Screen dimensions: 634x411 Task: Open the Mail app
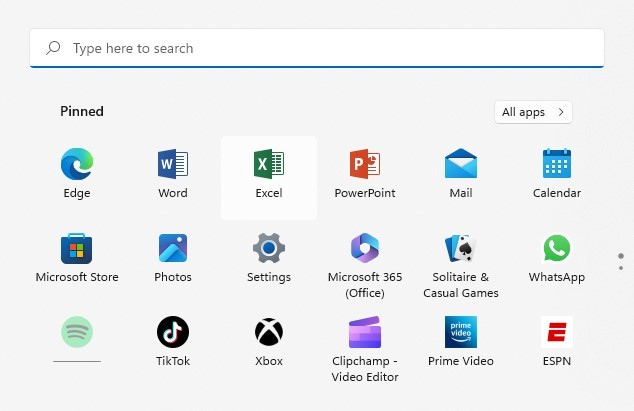pyautogui.click(x=461, y=174)
